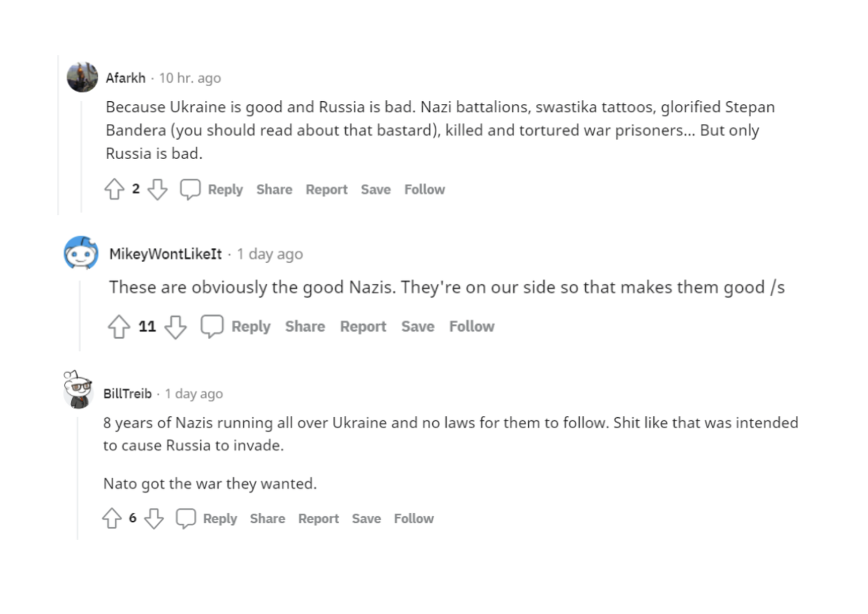Open MikeyWontLikeIt username link
The height and width of the screenshot is (614, 868).
tap(165, 253)
